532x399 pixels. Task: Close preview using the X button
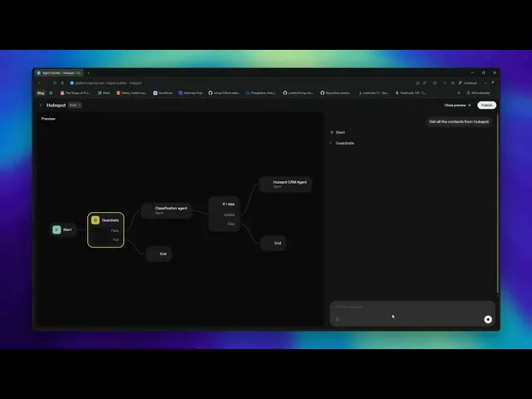point(470,106)
